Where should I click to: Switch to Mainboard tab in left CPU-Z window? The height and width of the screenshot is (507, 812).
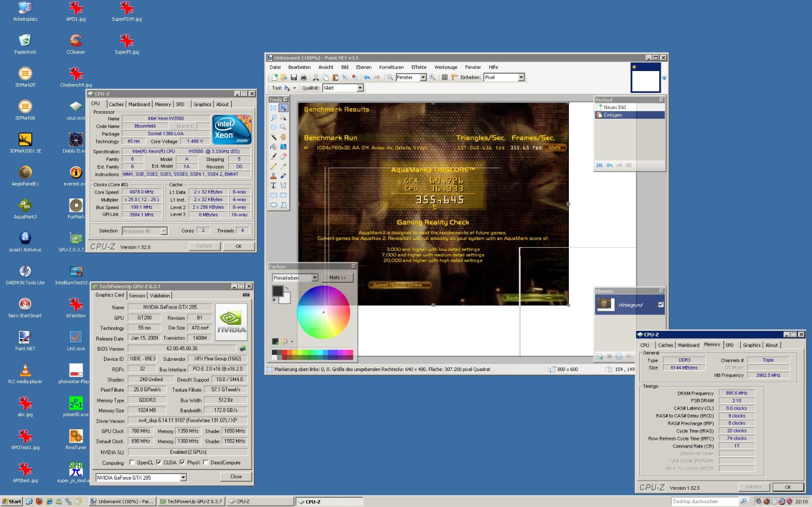(139, 104)
